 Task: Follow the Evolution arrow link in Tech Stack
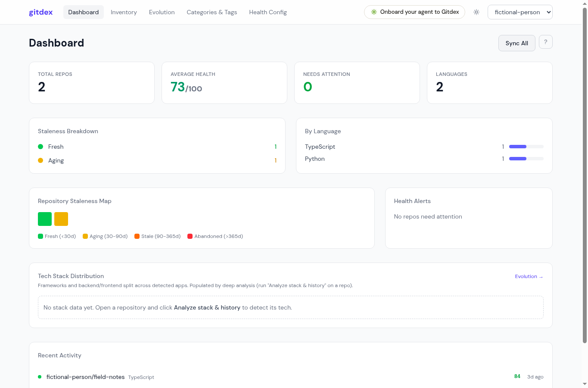pos(529,276)
